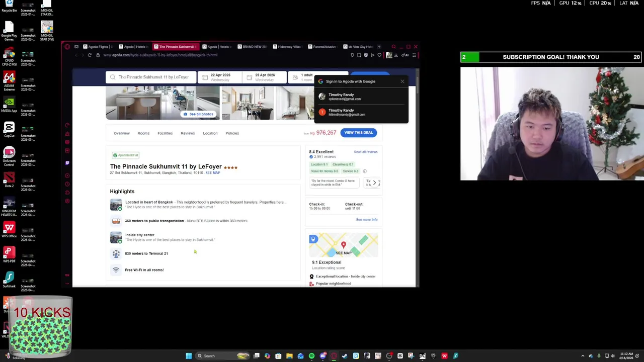The image size is (644, 362).
Task: Click the Windows Start button
Action: (x=189, y=356)
